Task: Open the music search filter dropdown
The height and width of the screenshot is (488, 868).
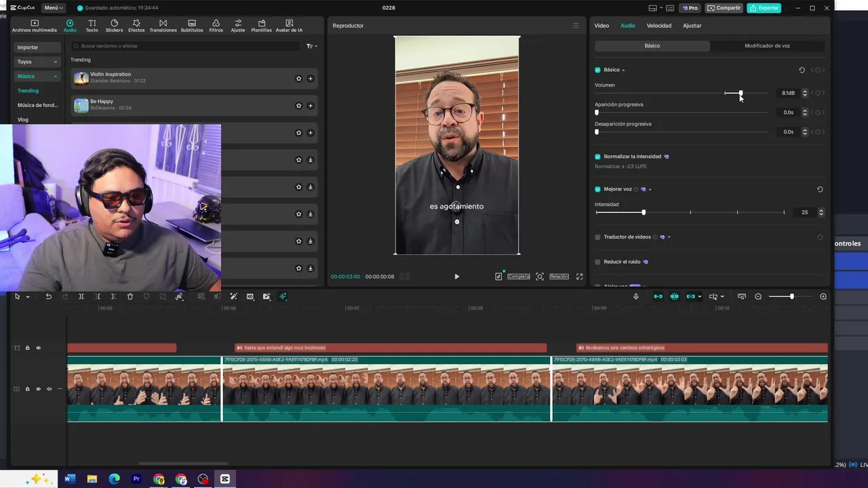Action: tap(311, 46)
